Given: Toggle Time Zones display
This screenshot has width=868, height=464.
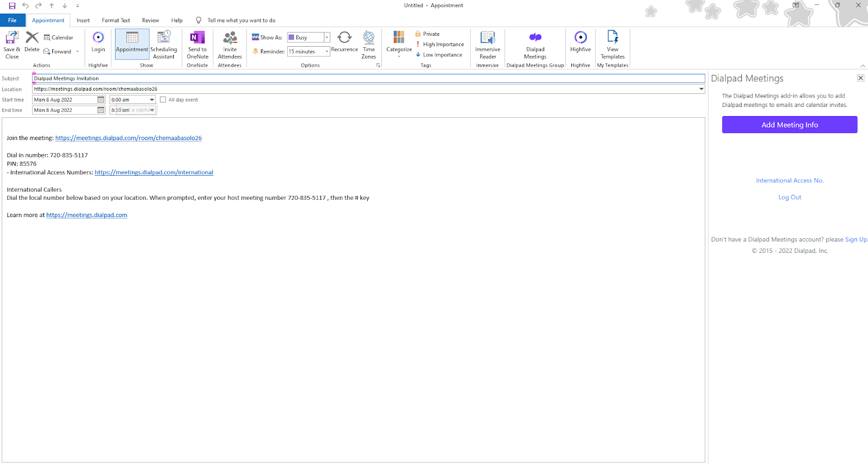Looking at the screenshot, I should click(x=369, y=45).
